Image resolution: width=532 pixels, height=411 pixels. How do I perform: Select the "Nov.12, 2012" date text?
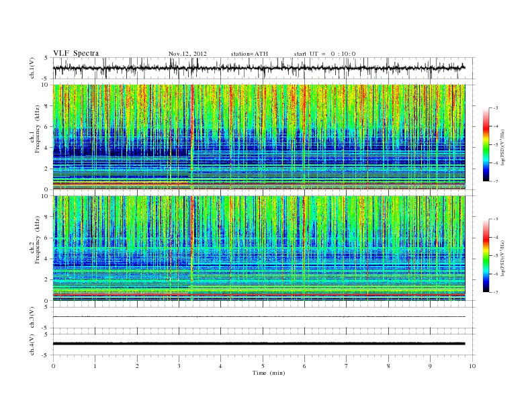187,54
